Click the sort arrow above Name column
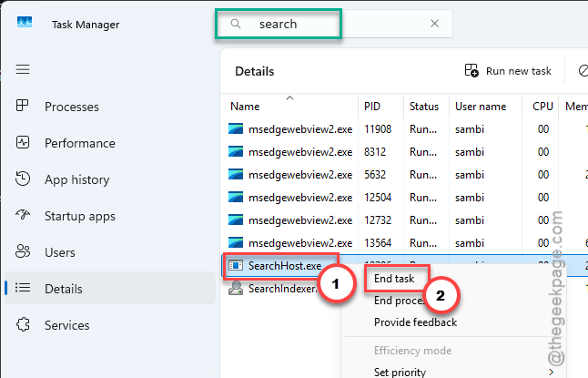Screen dimensions: 588x378 click(x=289, y=98)
